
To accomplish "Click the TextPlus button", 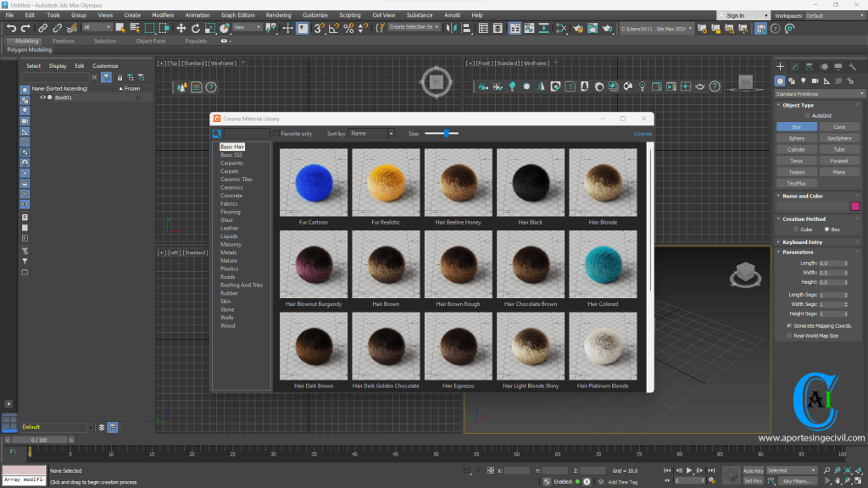I will (797, 184).
